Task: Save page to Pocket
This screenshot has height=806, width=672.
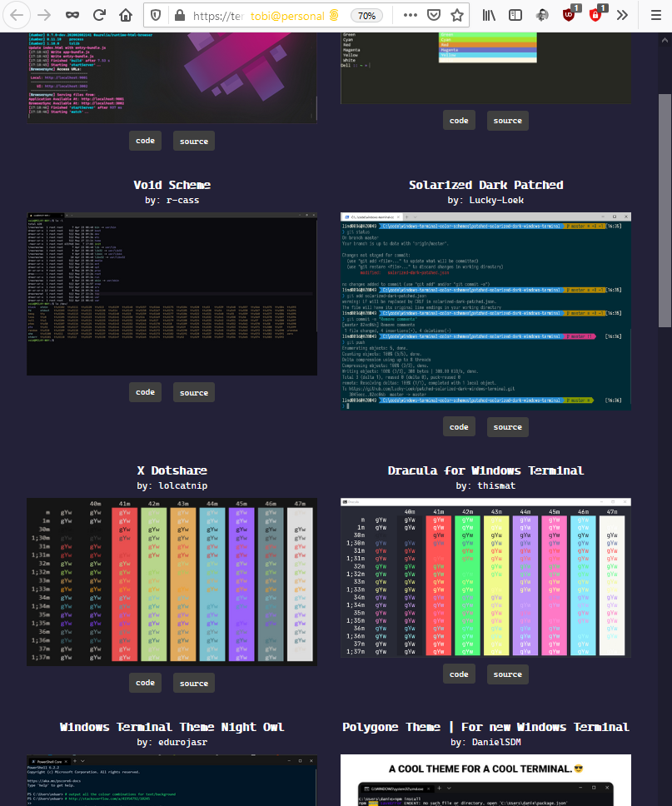Action: tap(433, 15)
